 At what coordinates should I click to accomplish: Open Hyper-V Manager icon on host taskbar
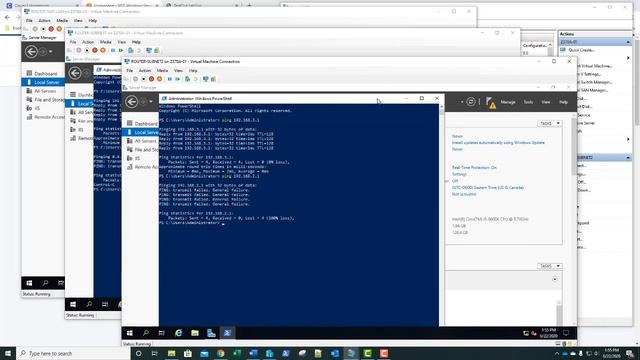point(351,353)
